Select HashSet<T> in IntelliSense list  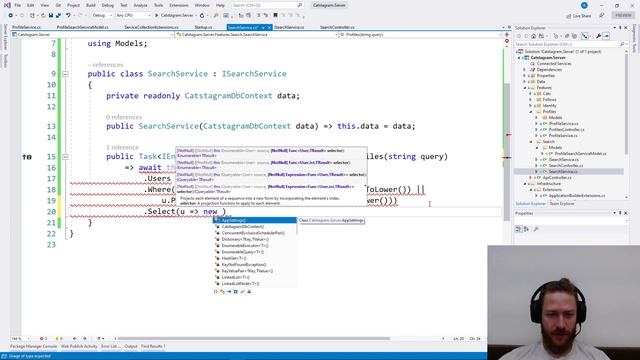click(255, 258)
